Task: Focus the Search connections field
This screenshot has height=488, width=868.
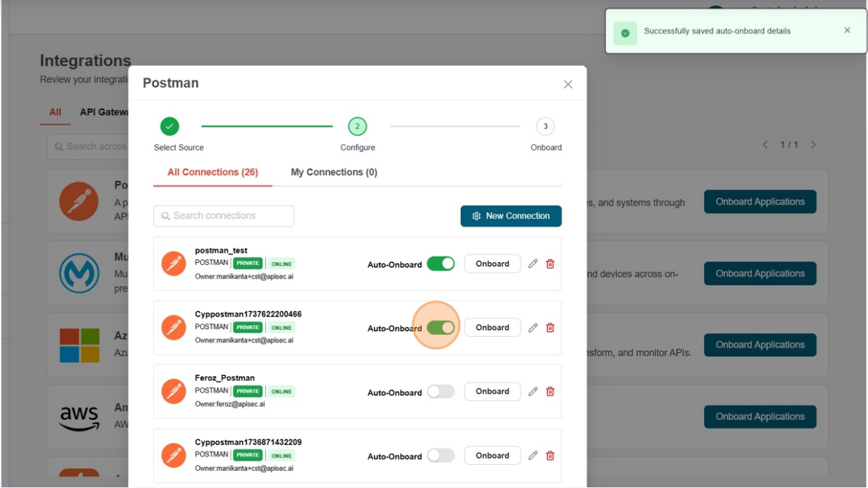Action: 224,216
